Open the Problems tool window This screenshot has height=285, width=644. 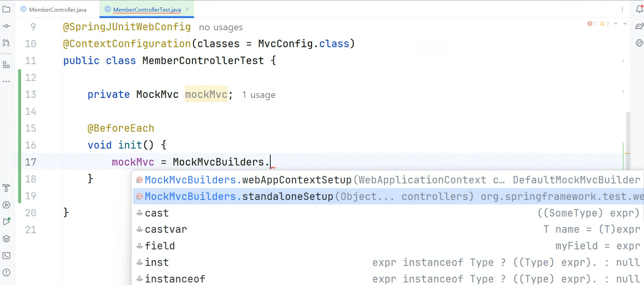point(6,273)
